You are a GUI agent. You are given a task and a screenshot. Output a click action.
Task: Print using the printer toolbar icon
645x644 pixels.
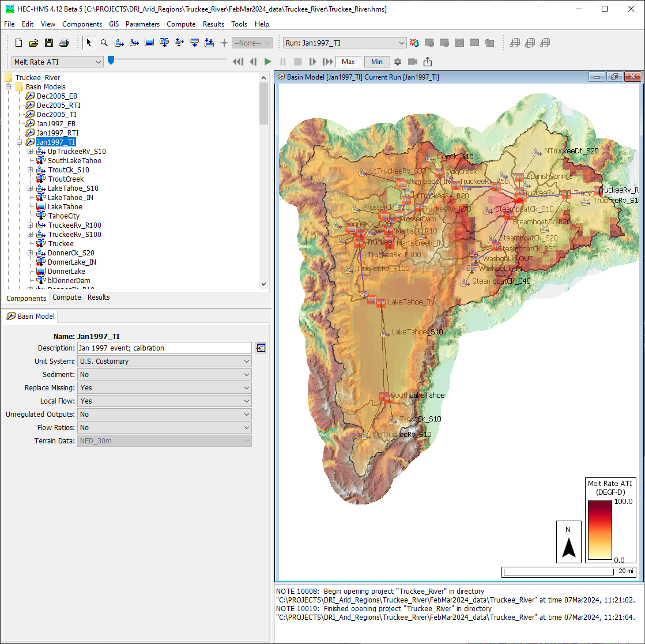[64, 43]
